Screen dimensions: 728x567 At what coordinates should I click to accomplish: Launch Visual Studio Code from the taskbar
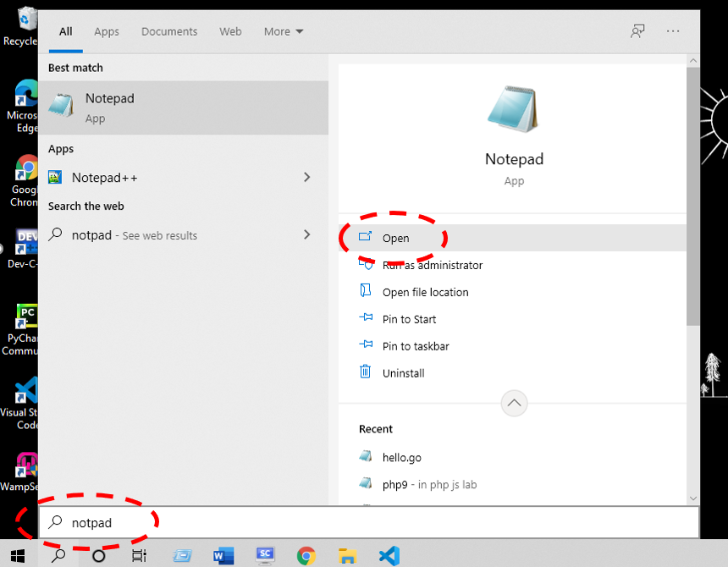pyautogui.click(x=389, y=555)
